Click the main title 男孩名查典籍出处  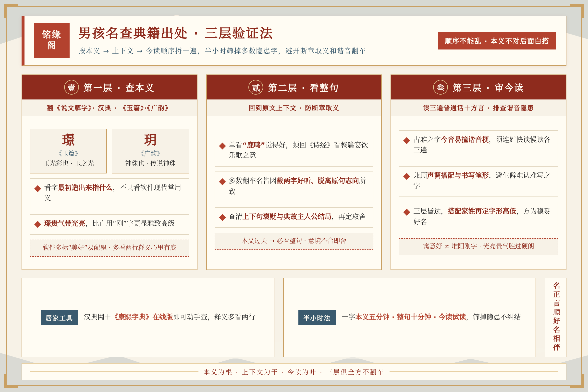(x=175, y=33)
